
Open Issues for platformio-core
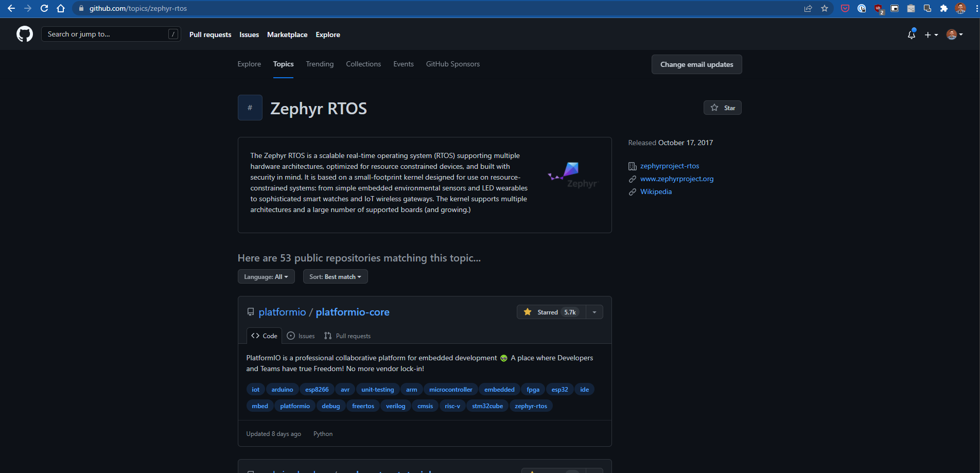tap(301, 336)
